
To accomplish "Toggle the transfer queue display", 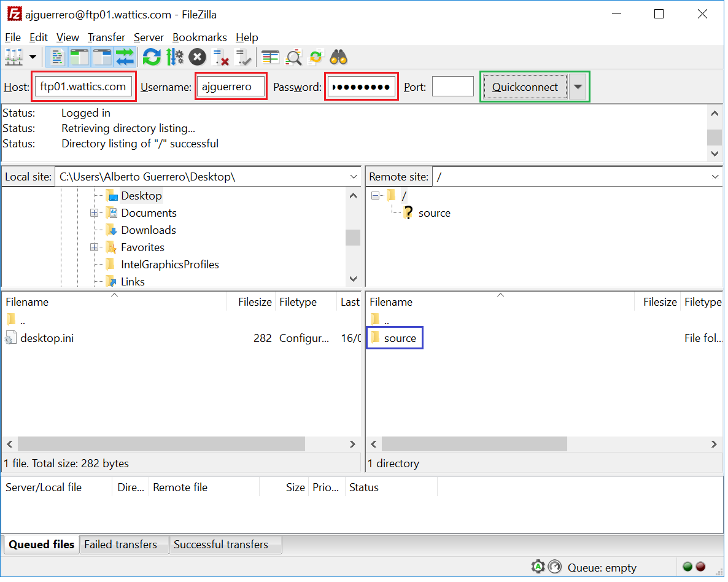I will (125, 58).
